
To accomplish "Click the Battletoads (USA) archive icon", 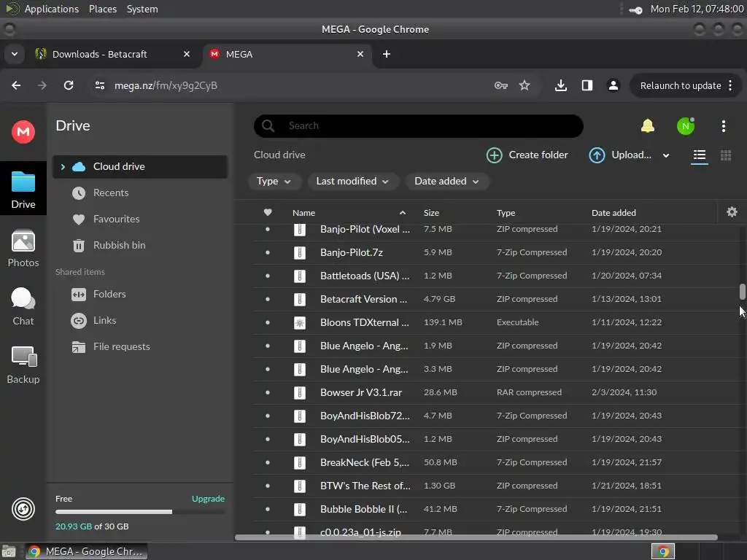I will 300,276.
